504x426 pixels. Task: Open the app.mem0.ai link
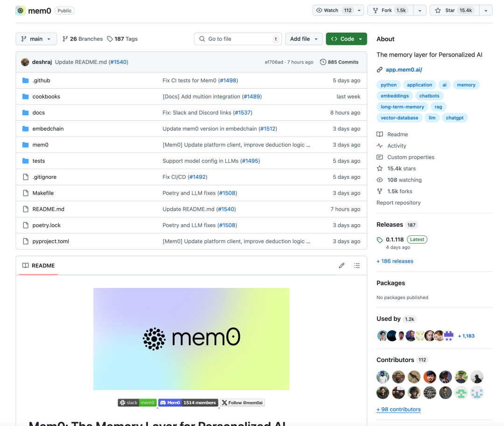point(404,70)
